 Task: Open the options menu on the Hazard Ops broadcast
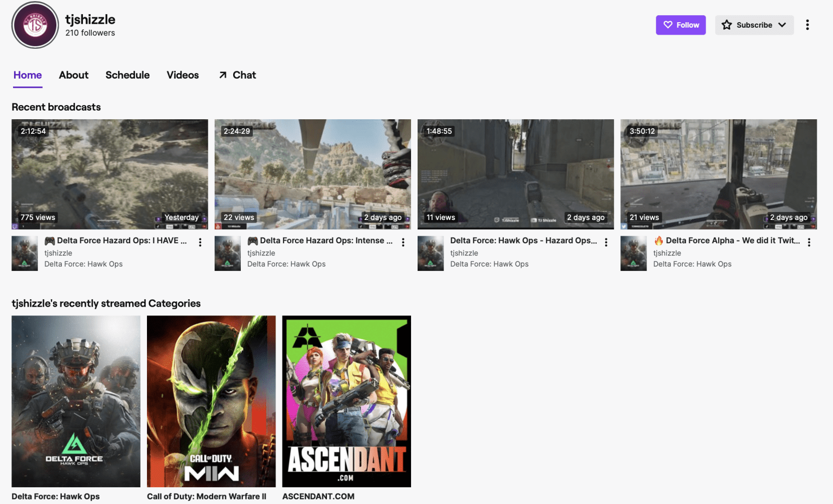(606, 242)
